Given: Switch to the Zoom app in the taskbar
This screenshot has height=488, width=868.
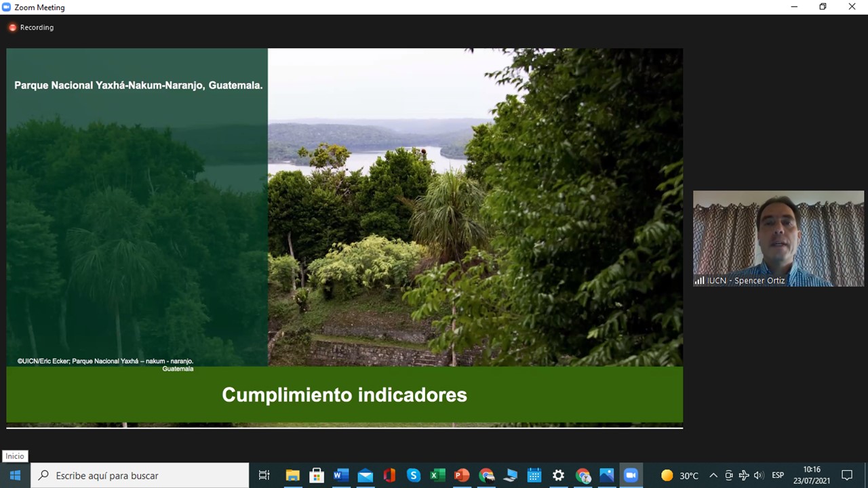Looking at the screenshot, I should [x=631, y=475].
